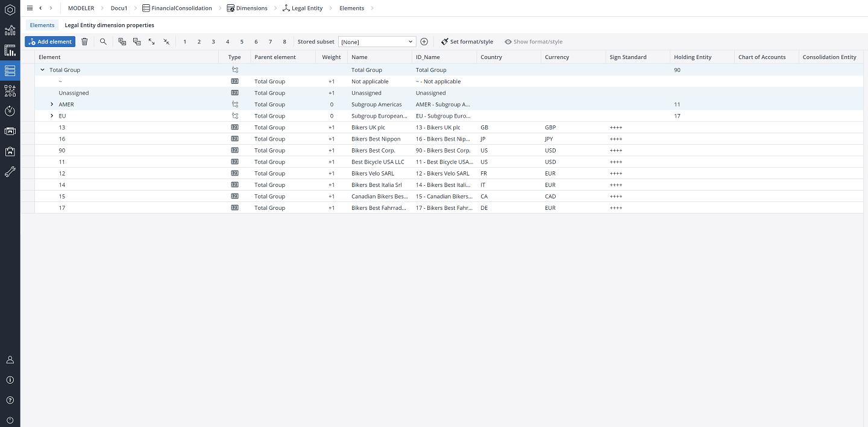Collapse the Total Group tree node

tap(42, 70)
